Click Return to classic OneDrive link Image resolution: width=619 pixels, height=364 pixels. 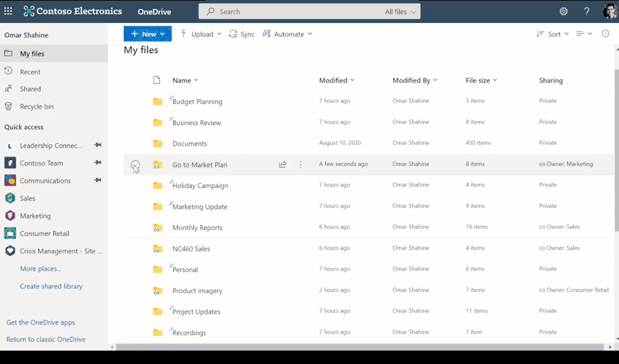click(x=46, y=339)
